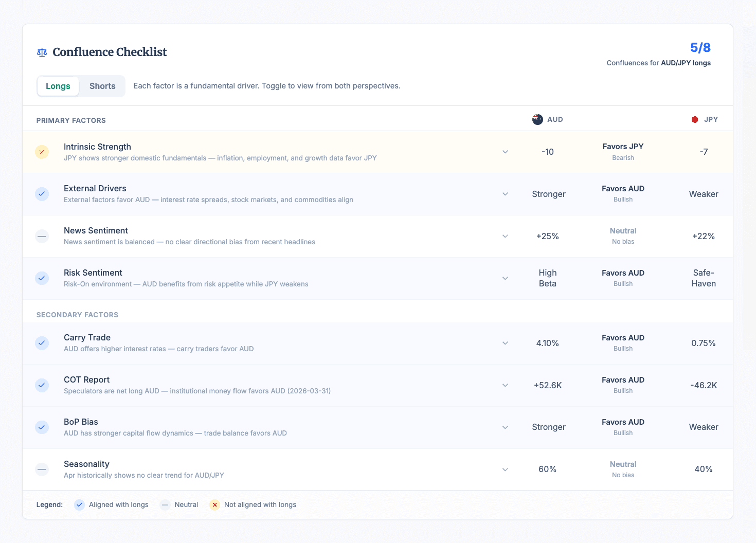Viewport: 756px width, 543px height.
Task: Click the SECONDARY FACTORS section header
Action: coord(77,314)
